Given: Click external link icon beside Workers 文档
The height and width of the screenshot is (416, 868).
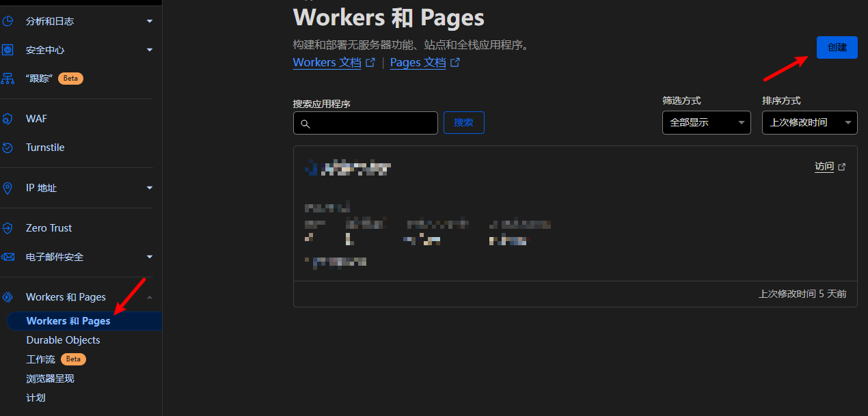Looking at the screenshot, I should click(370, 63).
